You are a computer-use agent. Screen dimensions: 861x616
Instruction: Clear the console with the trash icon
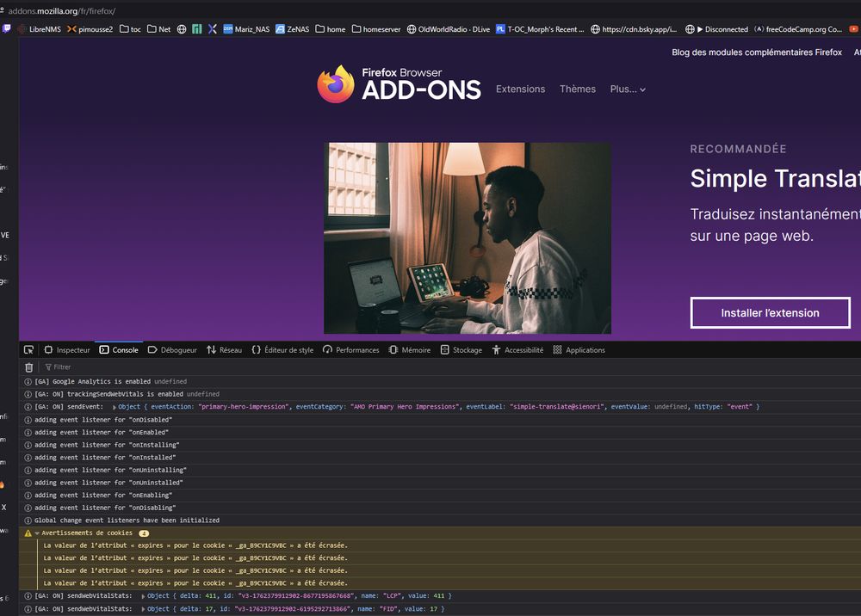tap(29, 367)
